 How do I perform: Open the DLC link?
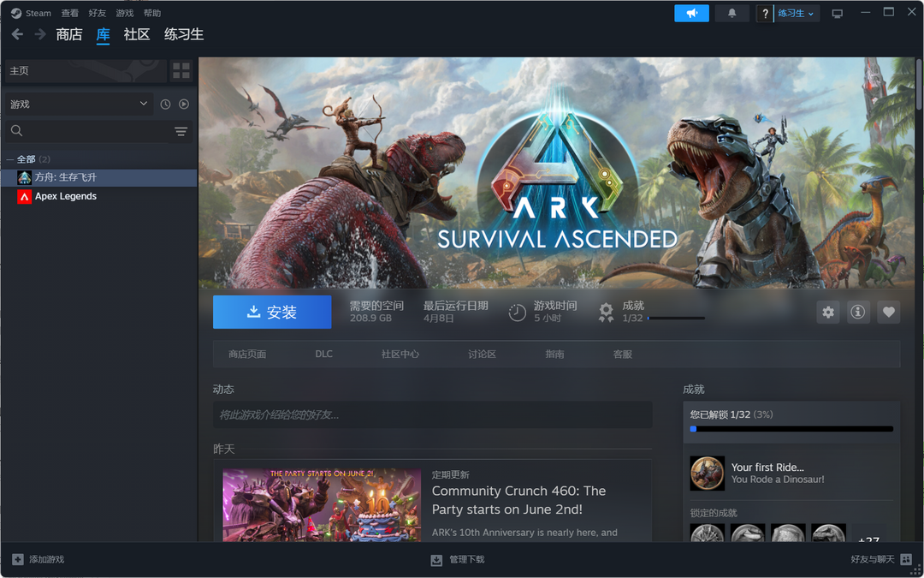[x=323, y=354]
